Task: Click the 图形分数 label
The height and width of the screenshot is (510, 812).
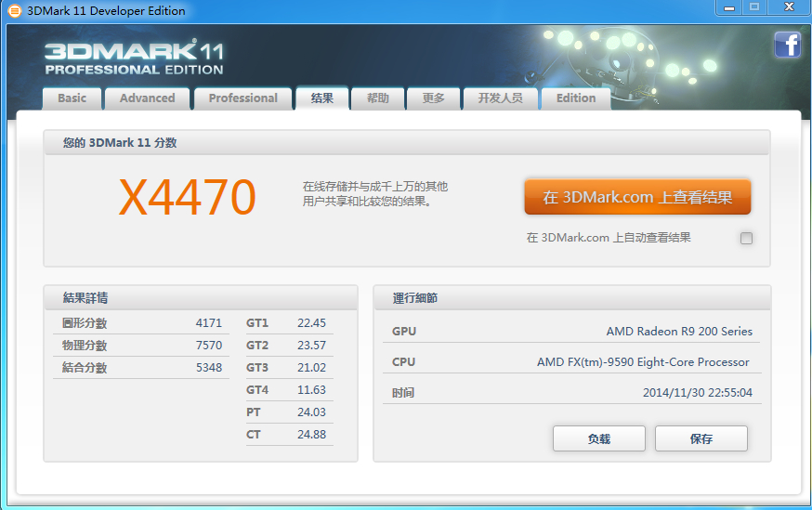Action: click(85, 323)
